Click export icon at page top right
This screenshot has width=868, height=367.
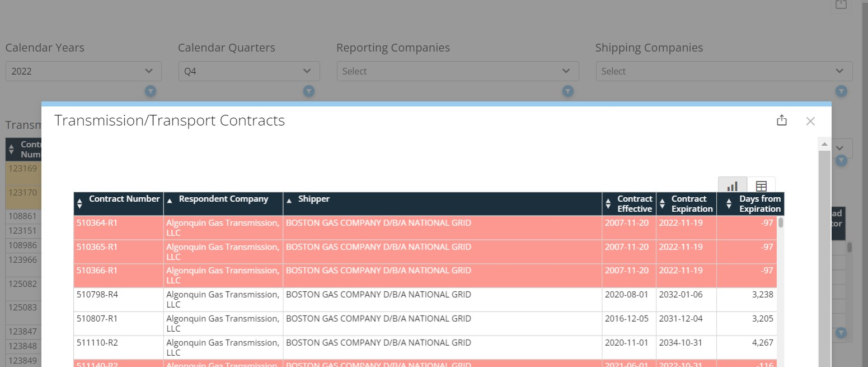tap(841, 4)
